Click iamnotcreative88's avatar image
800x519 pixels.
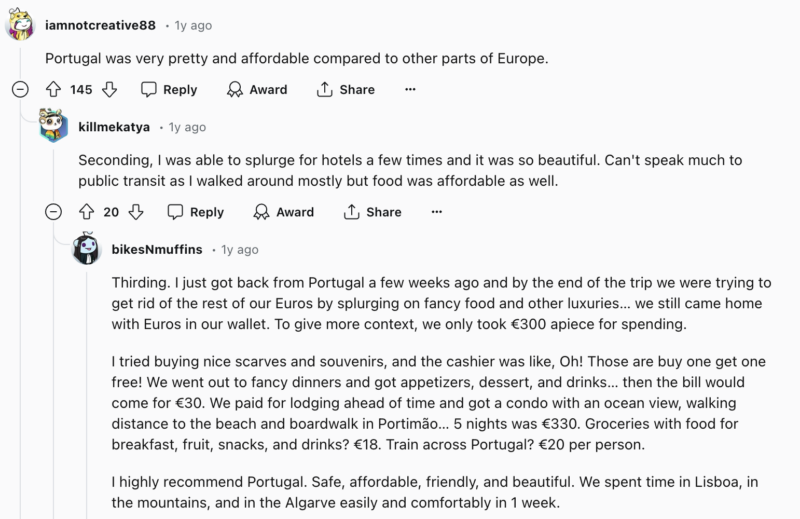coord(21,24)
